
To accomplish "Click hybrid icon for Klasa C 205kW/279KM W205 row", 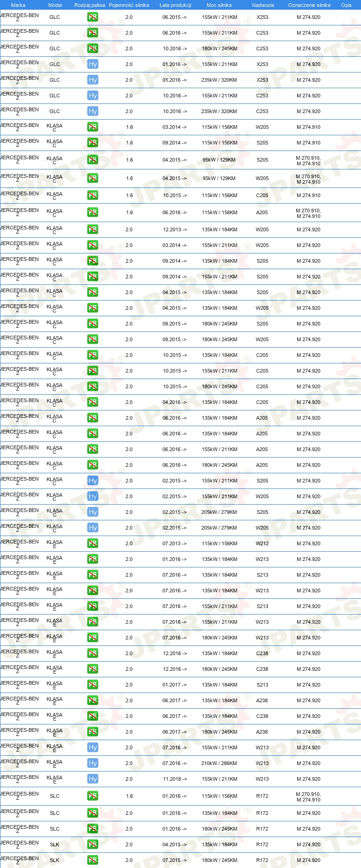I will tap(92, 528).
